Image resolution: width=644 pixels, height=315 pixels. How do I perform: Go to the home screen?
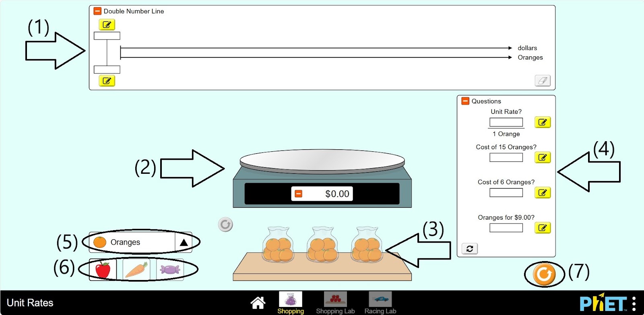[258, 303]
